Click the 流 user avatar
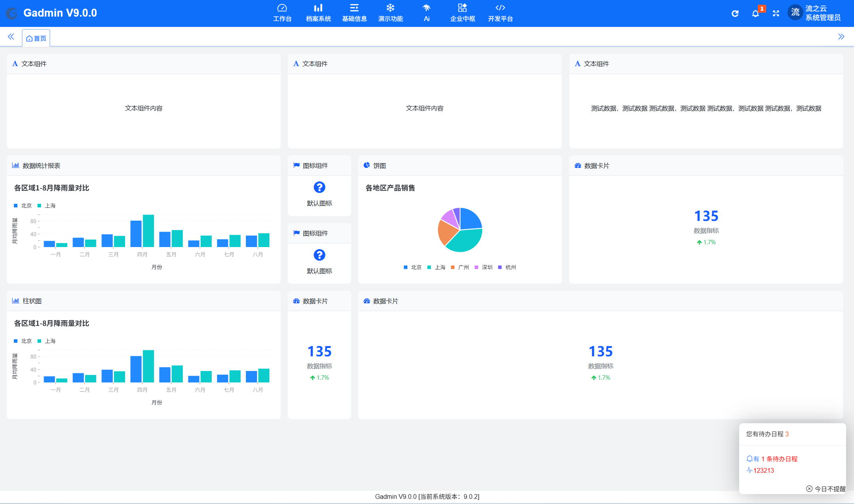The image size is (854, 504). click(795, 12)
